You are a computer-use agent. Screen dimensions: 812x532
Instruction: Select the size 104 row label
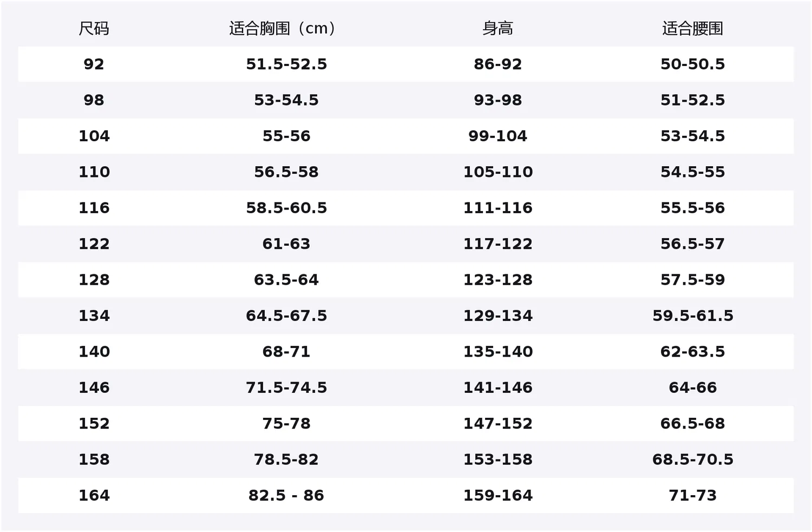point(94,136)
